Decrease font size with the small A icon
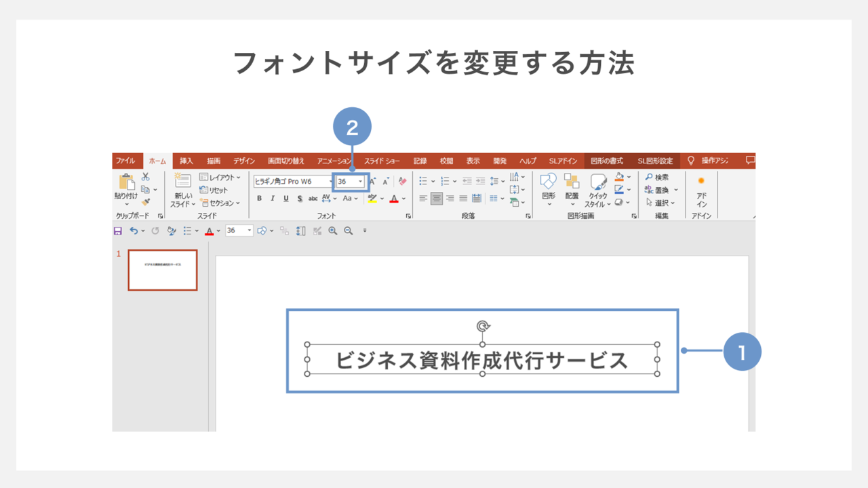 386,182
